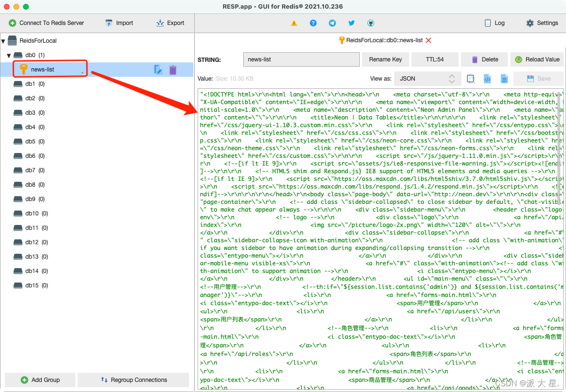Click the TTL:54 button

[x=435, y=59]
